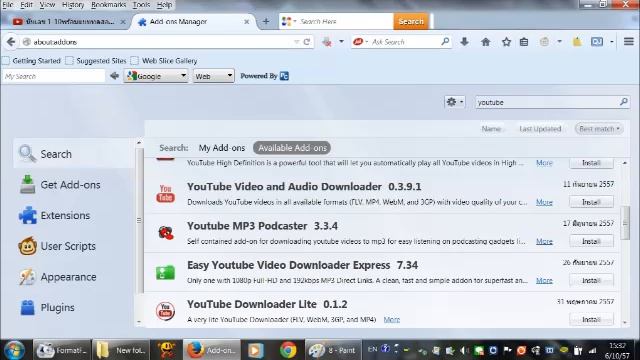
Task: Click the My Search input field
Action: pyautogui.click(x=54, y=76)
